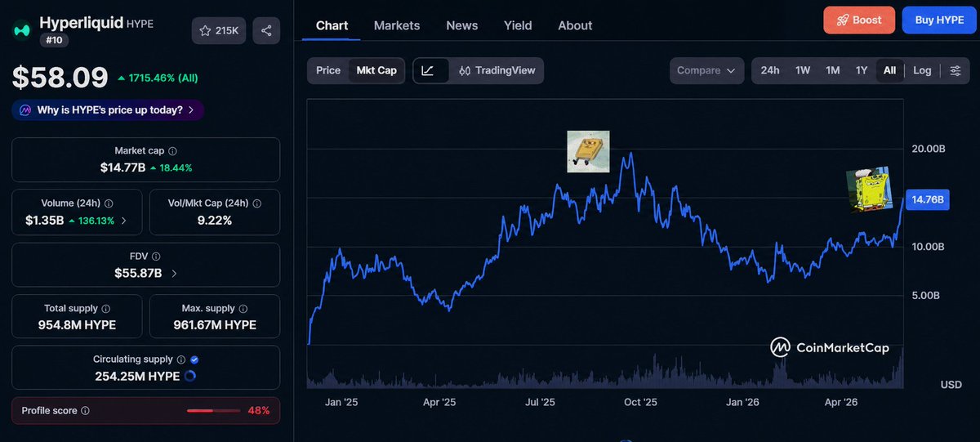Set chart range to All
980x442 pixels.
click(x=889, y=70)
